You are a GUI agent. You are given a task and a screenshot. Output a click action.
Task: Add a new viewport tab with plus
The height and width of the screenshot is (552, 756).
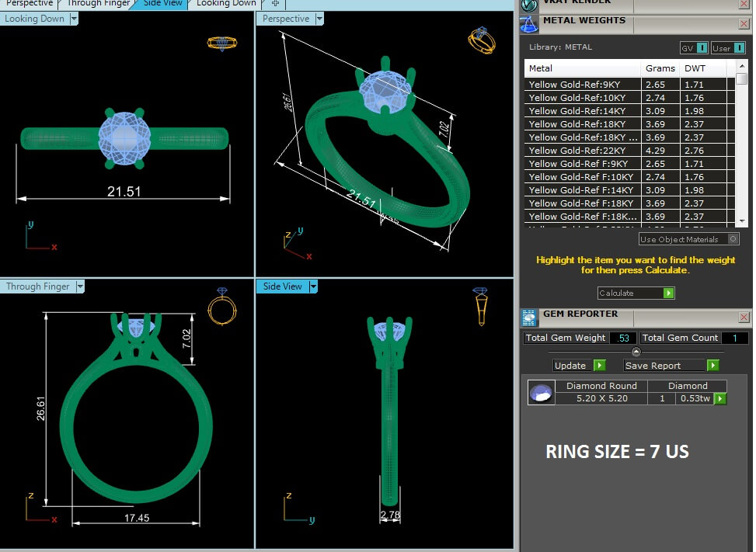(275, 3)
